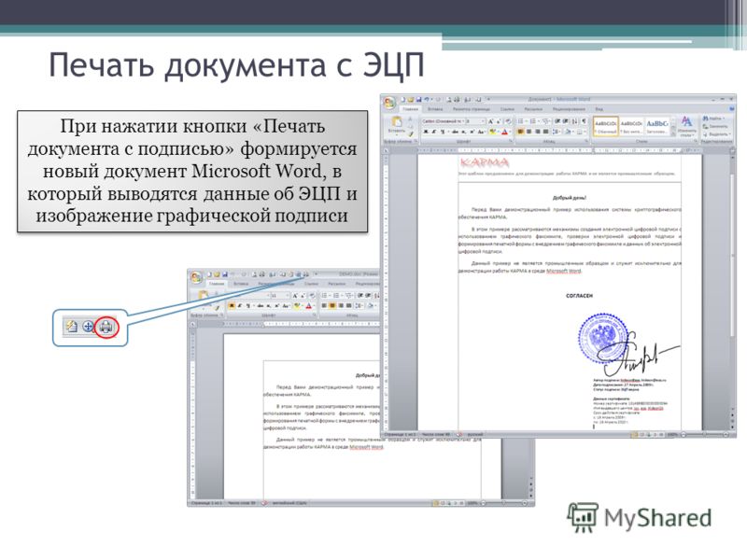Click sign-document pencil icon in callout
Screen dimensions: 747x560
tap(72, 326)
